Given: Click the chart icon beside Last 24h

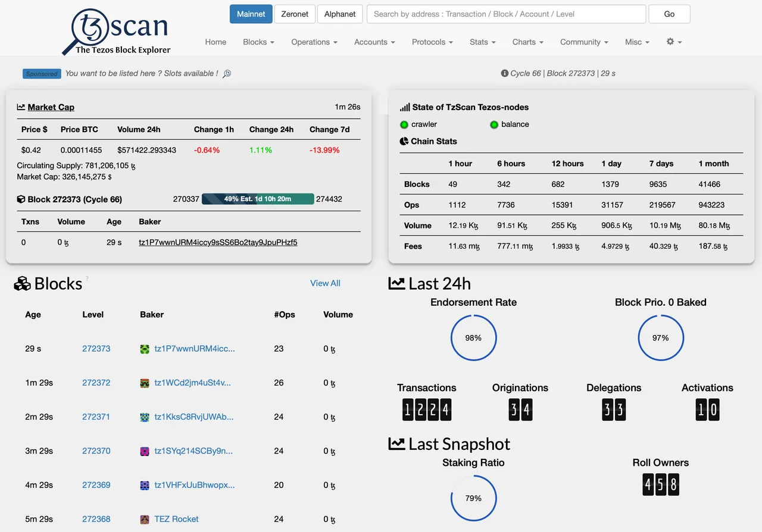Looking at the screenshot, I should coord(396,283).
